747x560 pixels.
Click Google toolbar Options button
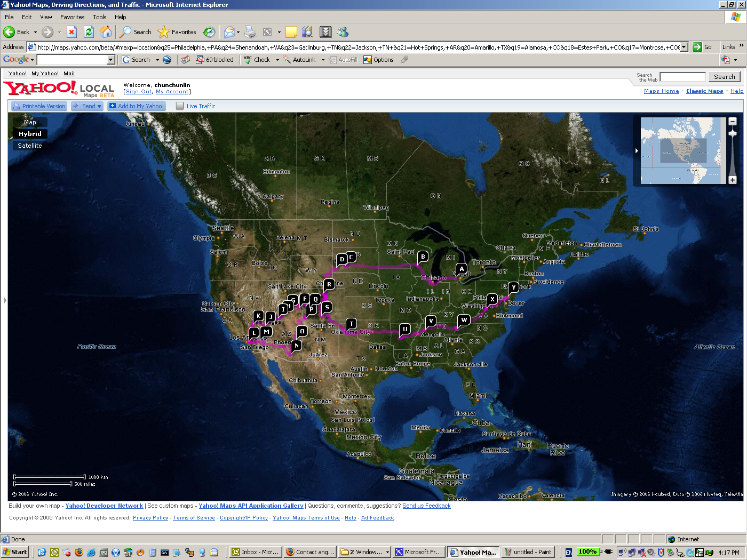pyautogui.click(x=378, y=60)
